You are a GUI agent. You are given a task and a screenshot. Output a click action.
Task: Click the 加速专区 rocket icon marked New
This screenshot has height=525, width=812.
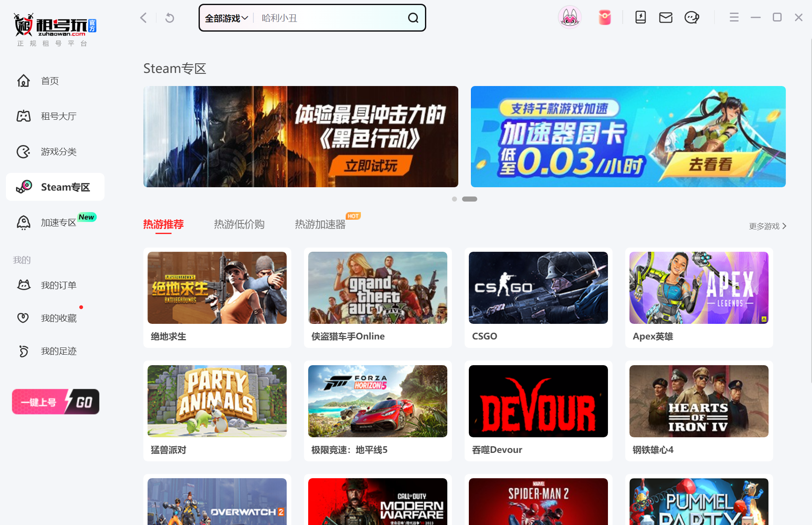pos(24,222)
